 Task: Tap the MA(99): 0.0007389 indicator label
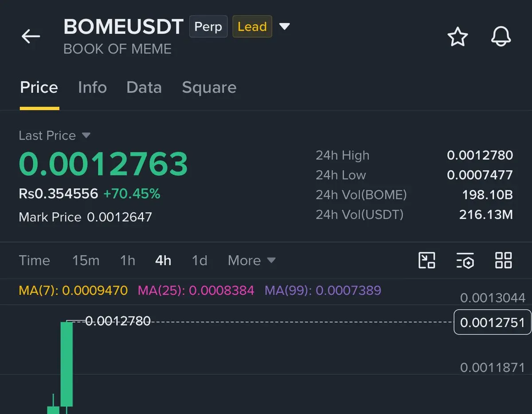(323, 291)
